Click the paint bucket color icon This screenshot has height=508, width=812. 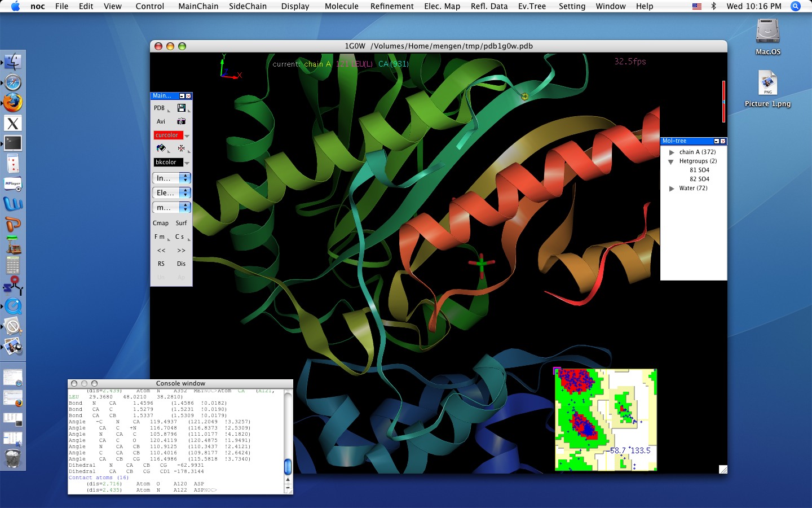(x=161, y=148)
